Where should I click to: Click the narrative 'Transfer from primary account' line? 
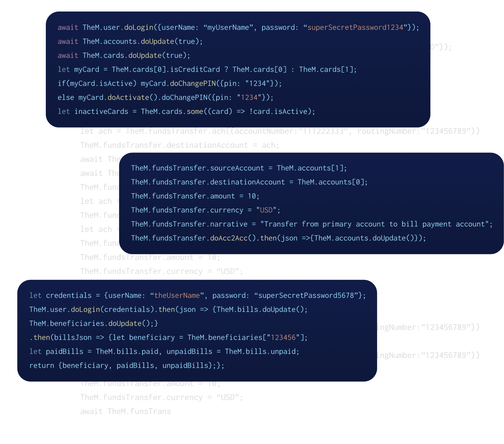[x=312, y=224]
